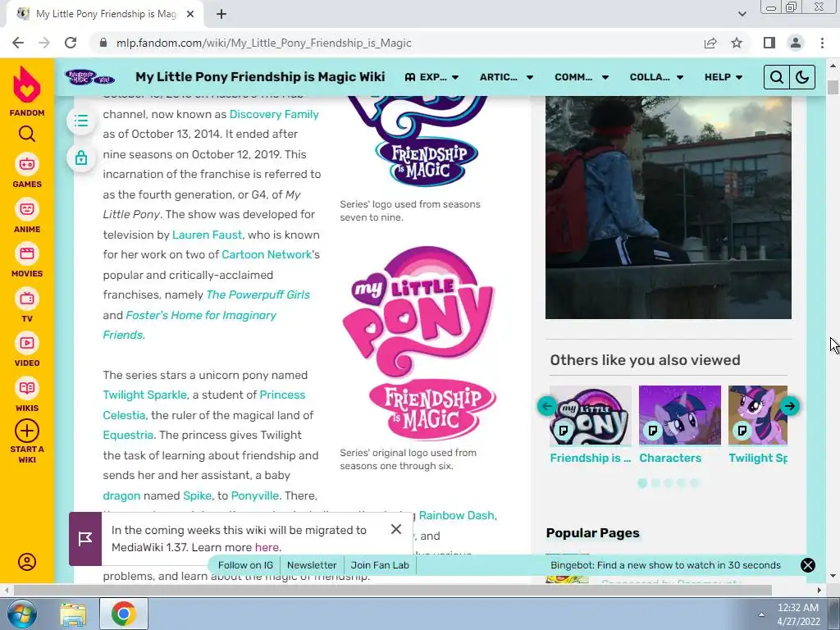Open Chrome profile avatar icon
This screenshot has height=630, width=840.
pos(796,43)
